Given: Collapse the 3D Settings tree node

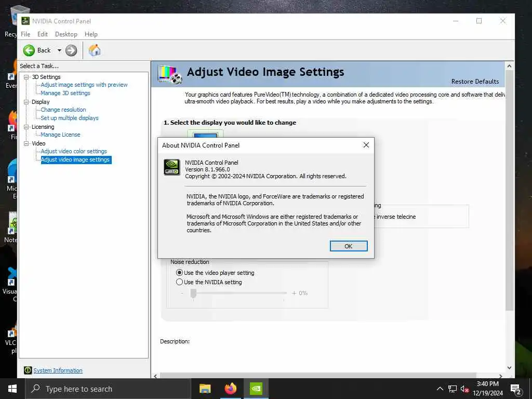Looking at the screenshot, I should pos(26,77).
